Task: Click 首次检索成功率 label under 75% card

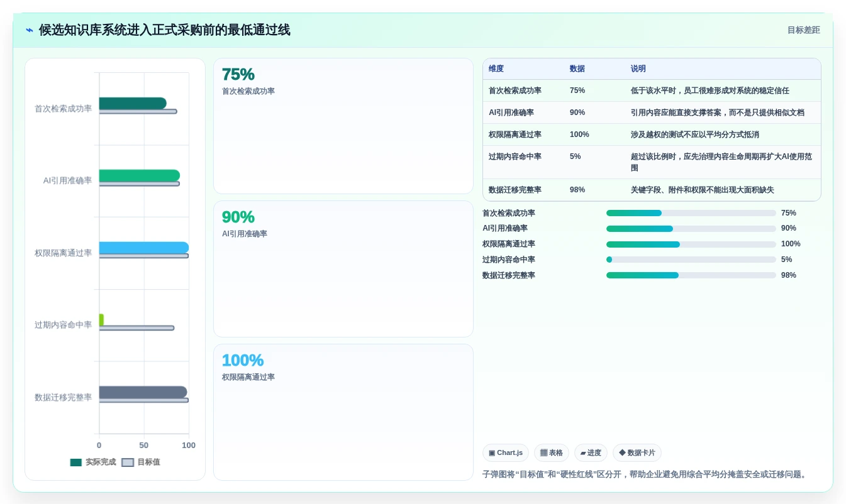Action: click(248, 91)
